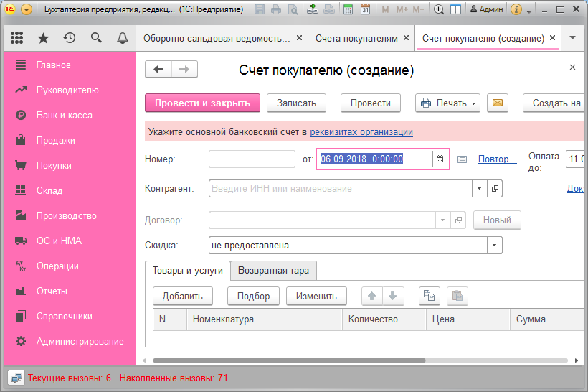Open the Покупки section
588x392 pixels.
click(70, 166)
